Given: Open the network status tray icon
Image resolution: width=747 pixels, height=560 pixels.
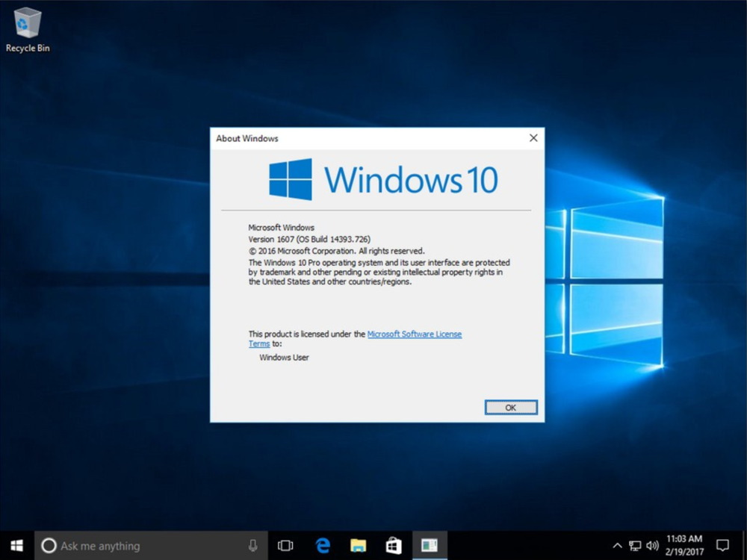Looking at the screenshot, I should coord(634,546).
